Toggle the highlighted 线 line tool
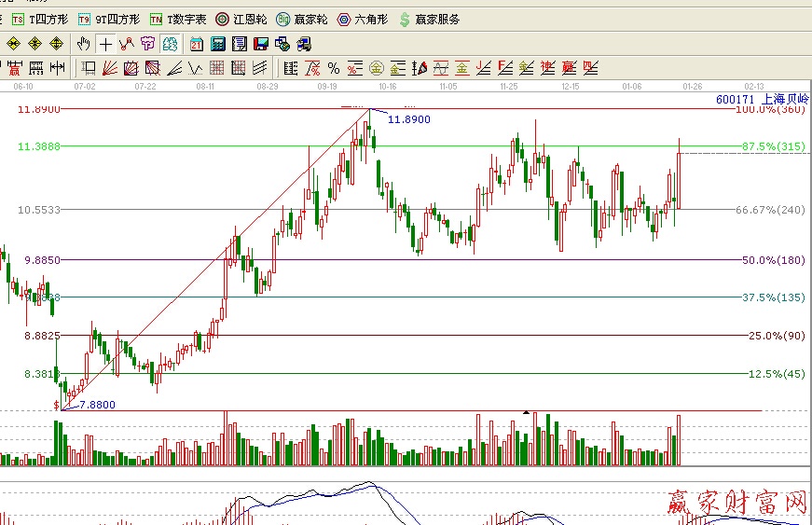This screenshot has width=812, height=525. coord(170,44)
